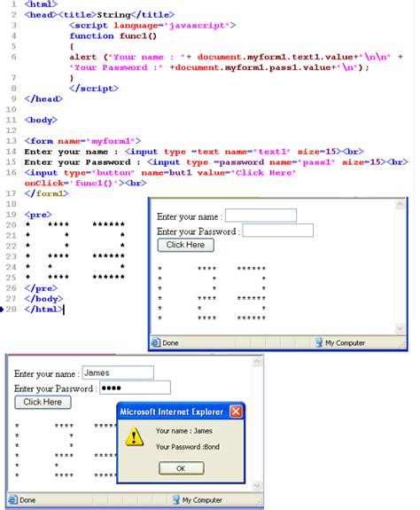420x510 pixels.
Task: Click the warning icon in alert dialog
Action: (135, 436)
